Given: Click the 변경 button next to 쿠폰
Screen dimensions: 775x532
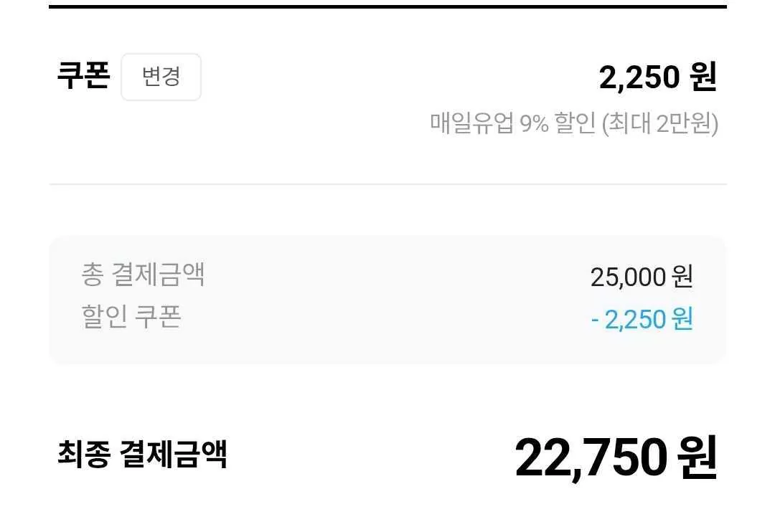Looking at the screenshot, I should [x=161, y=77].
